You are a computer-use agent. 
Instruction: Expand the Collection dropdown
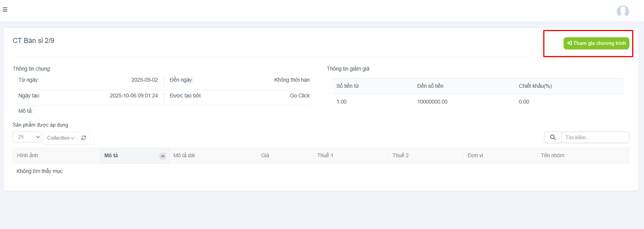click(61, 138)
